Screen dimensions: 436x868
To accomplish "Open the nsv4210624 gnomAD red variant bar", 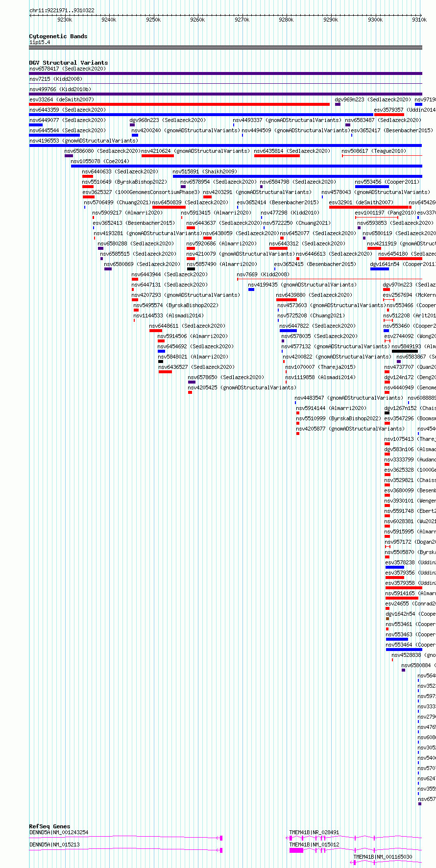I will [x=158, y=155].
